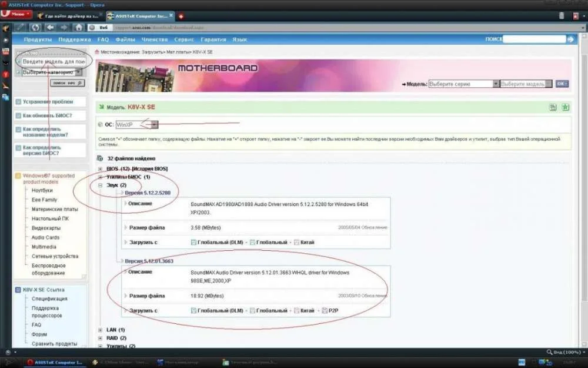This screenshot has height=368, width=588.
Task: Click the Opera Menu button
Action: point(17,14)
